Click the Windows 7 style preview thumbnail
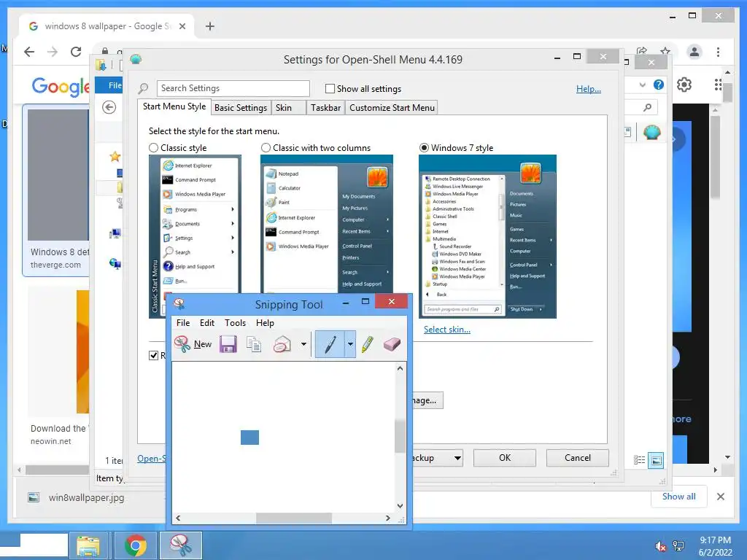 (487, 237)
